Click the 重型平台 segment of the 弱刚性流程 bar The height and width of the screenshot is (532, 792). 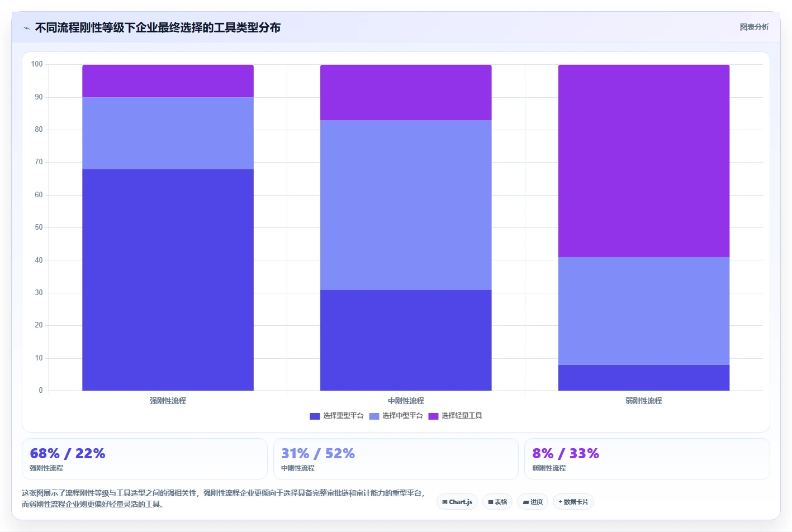(x=644, y=378)
